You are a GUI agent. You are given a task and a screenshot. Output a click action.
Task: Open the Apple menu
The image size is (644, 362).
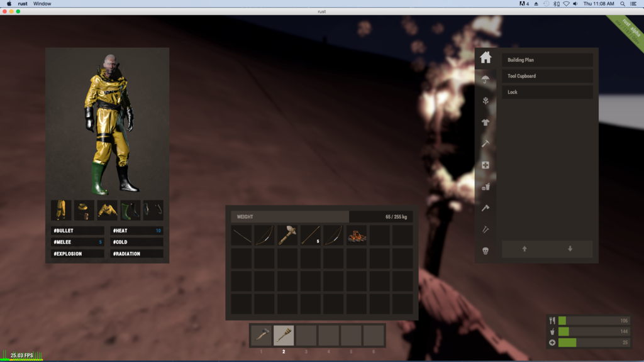9,4
